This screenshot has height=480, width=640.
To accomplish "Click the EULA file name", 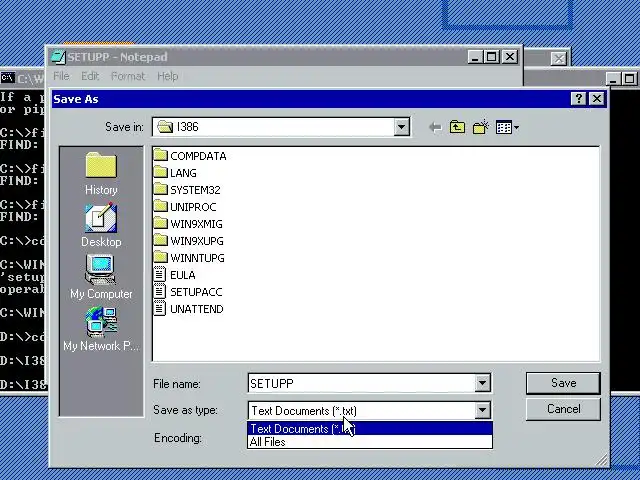I will tap(182, 275).
